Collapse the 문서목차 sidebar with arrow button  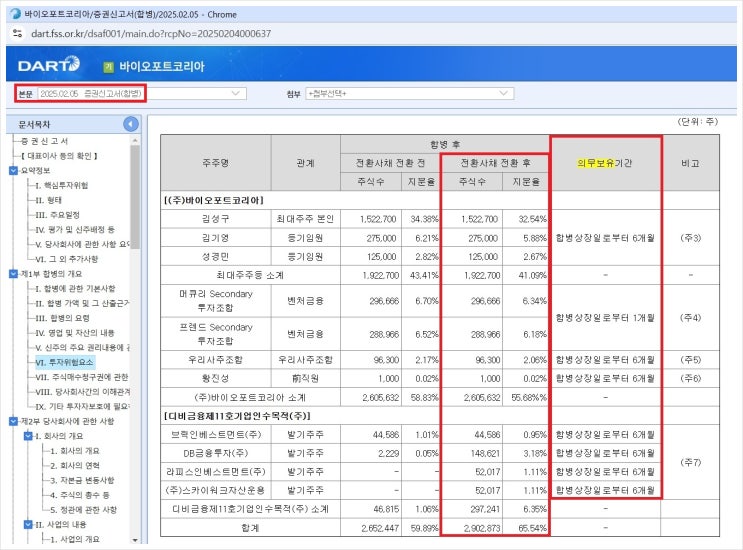131,124
